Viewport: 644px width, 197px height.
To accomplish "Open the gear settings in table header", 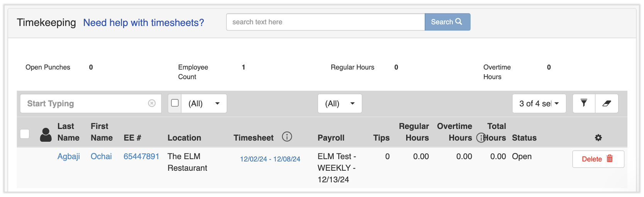I will (x=598, y=138).
